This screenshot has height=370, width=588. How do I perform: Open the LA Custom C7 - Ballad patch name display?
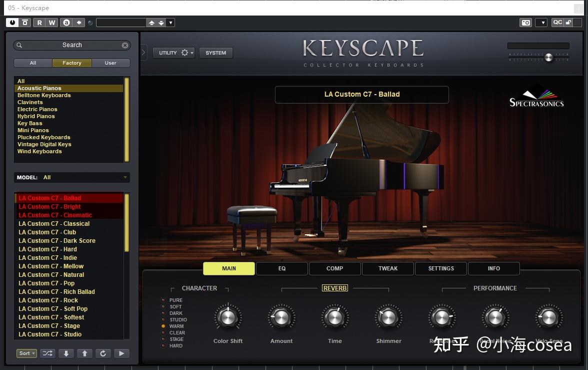[x=362, y=94]
